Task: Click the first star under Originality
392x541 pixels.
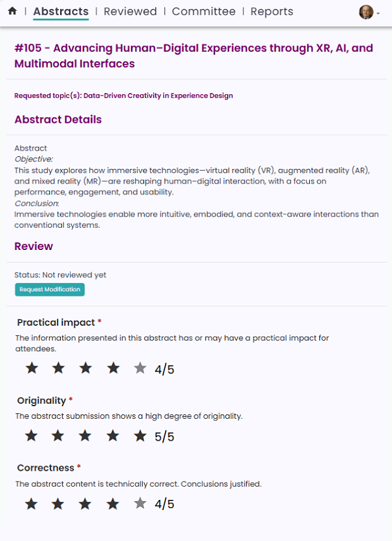Action: [31, 435]
